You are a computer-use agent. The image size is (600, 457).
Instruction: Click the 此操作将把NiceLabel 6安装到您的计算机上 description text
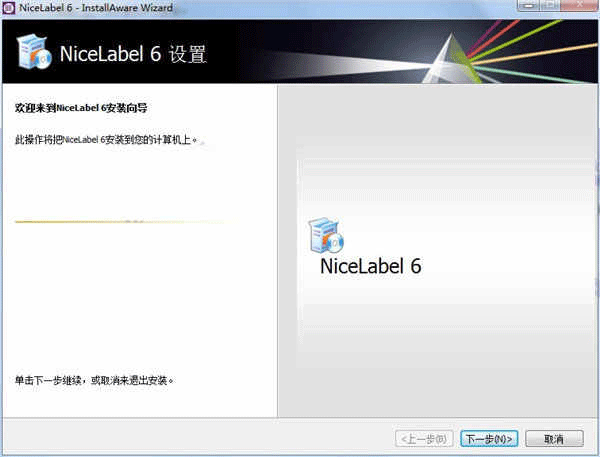pyautogui.click(x=106, y=140)
